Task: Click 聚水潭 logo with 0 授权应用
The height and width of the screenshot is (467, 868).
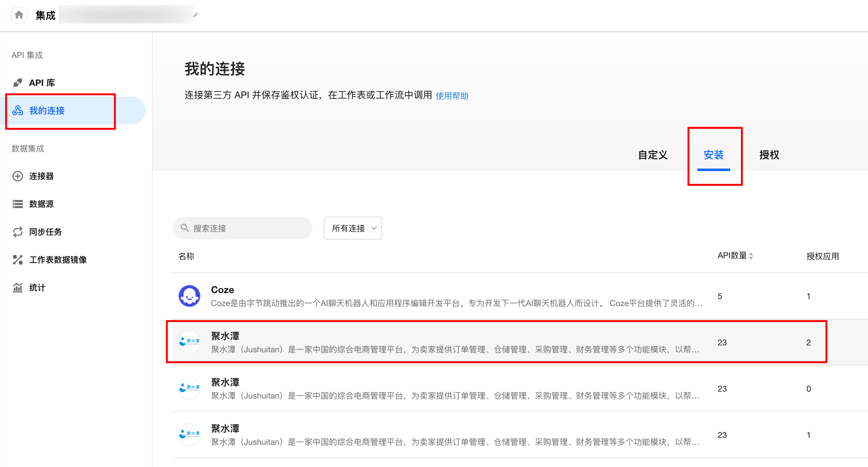Action: (189, 388)
